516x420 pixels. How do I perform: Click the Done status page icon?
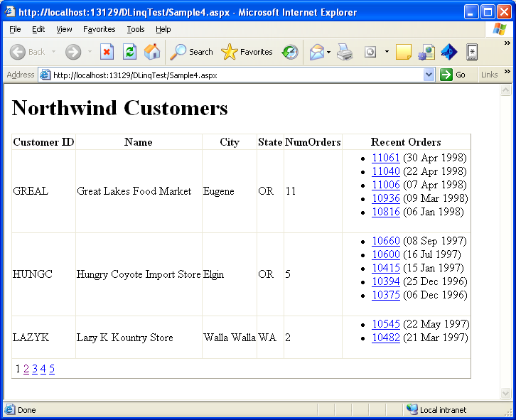tap(9, 409)
